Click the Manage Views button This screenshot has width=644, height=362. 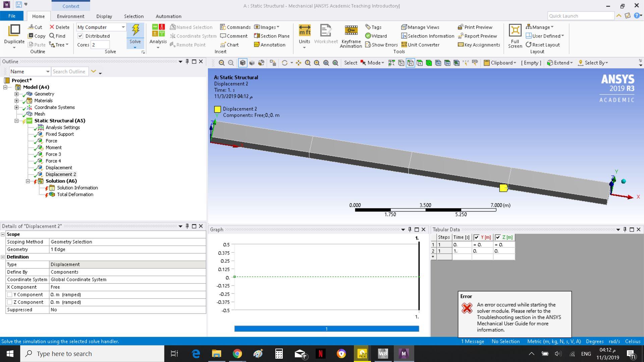420,27
